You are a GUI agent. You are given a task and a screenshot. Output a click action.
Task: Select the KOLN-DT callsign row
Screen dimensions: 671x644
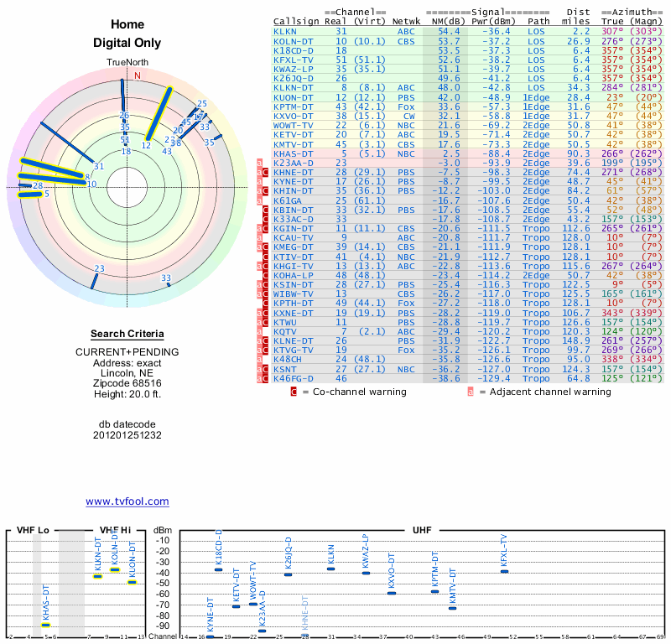[294, 41]
